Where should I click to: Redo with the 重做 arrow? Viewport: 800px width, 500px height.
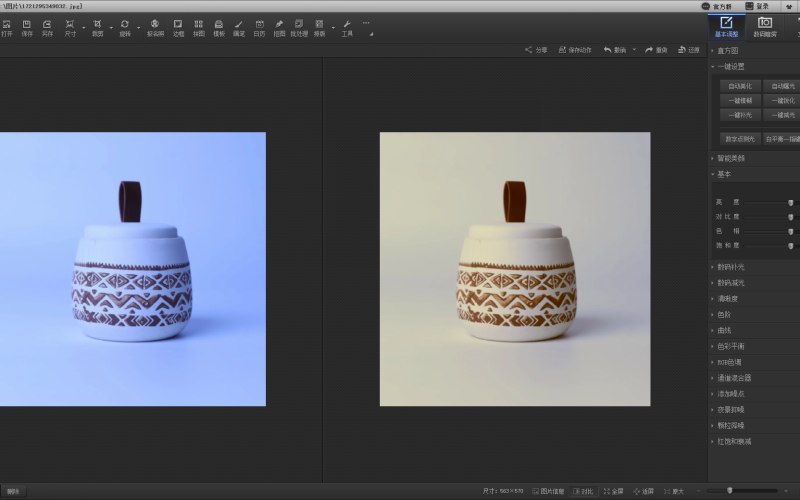656,50
